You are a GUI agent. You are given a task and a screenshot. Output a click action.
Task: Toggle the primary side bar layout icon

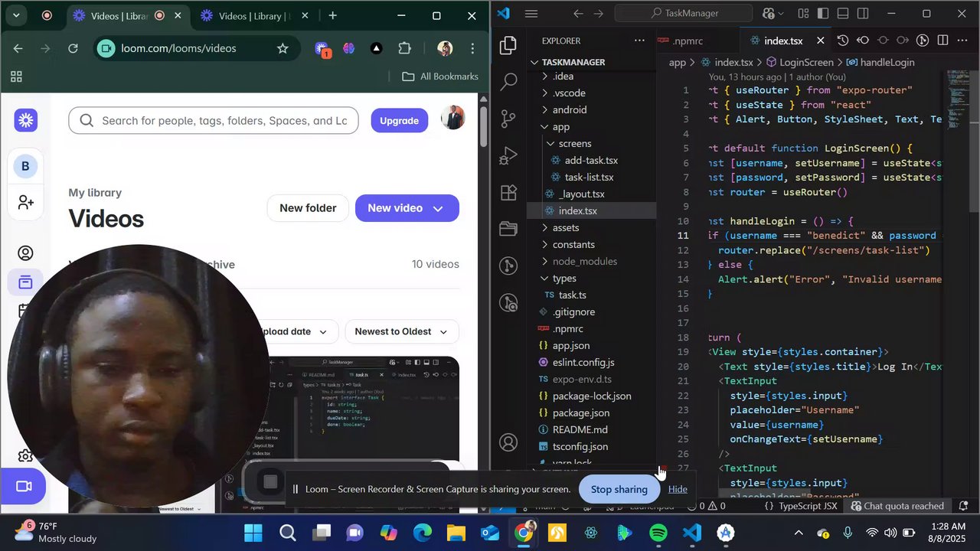823,13
